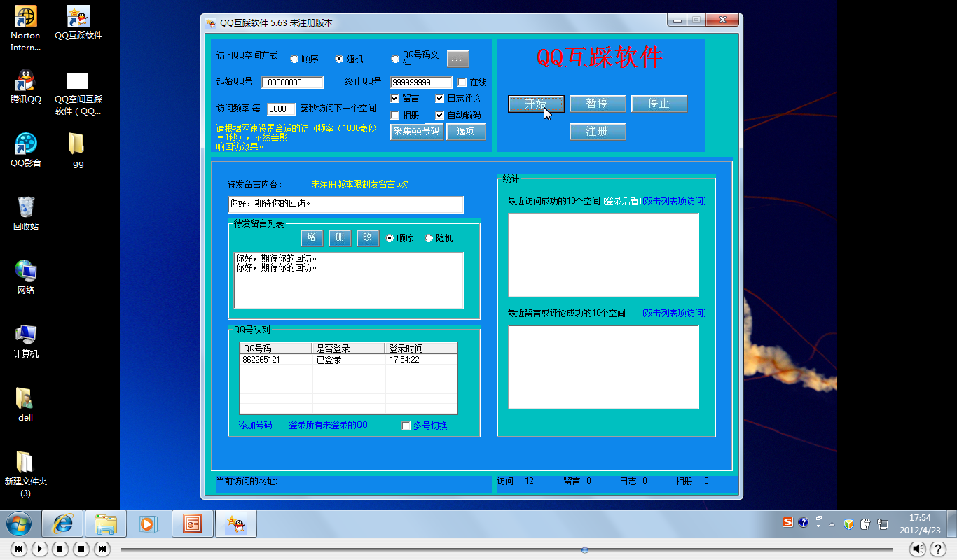The height and width of the screenshot is (560, 957).
Task: Click the 停止 stop button
Action: 659,104
